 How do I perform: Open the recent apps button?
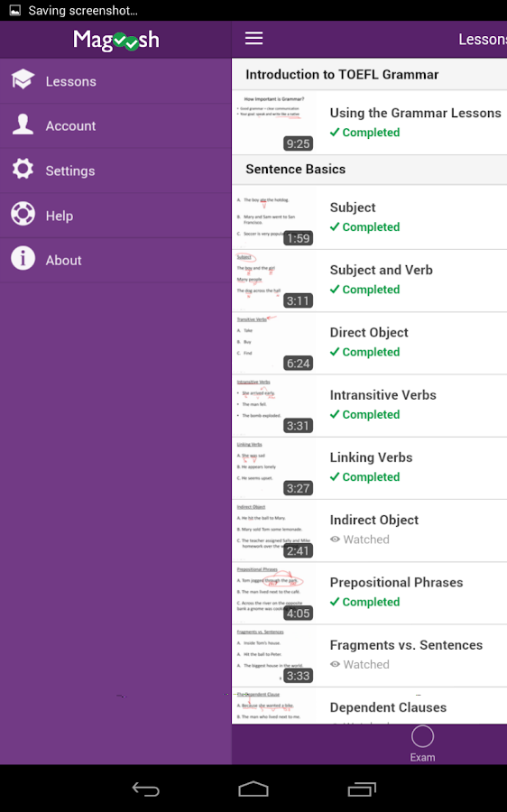pos(362,789)
